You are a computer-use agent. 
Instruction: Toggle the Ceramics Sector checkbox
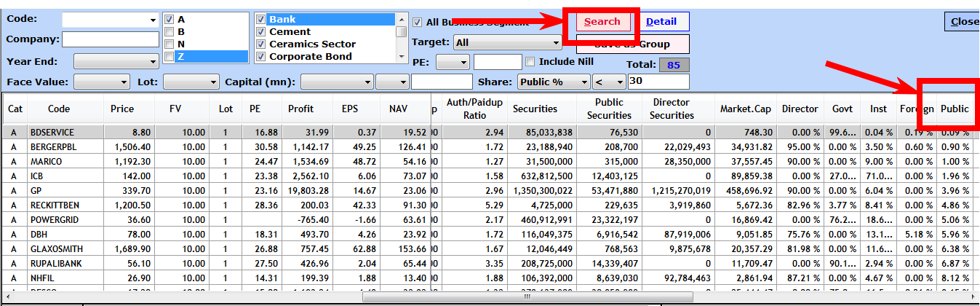tap(262, 44)
